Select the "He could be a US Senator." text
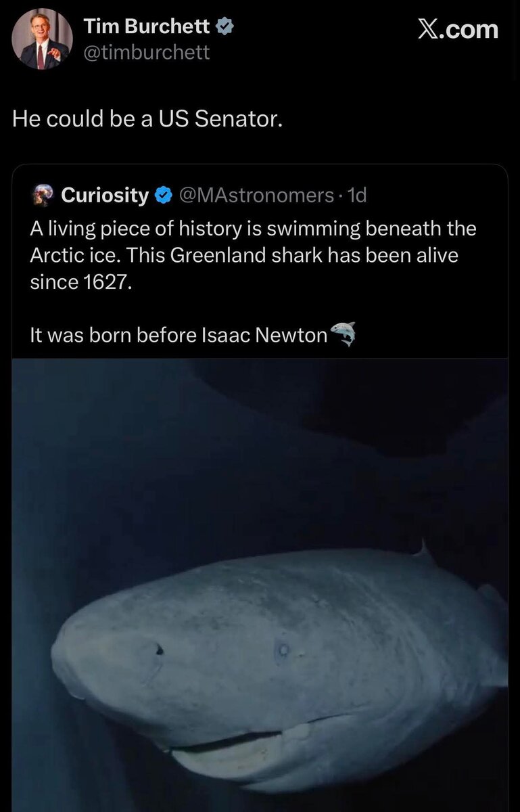 click(x=146, y=119)
